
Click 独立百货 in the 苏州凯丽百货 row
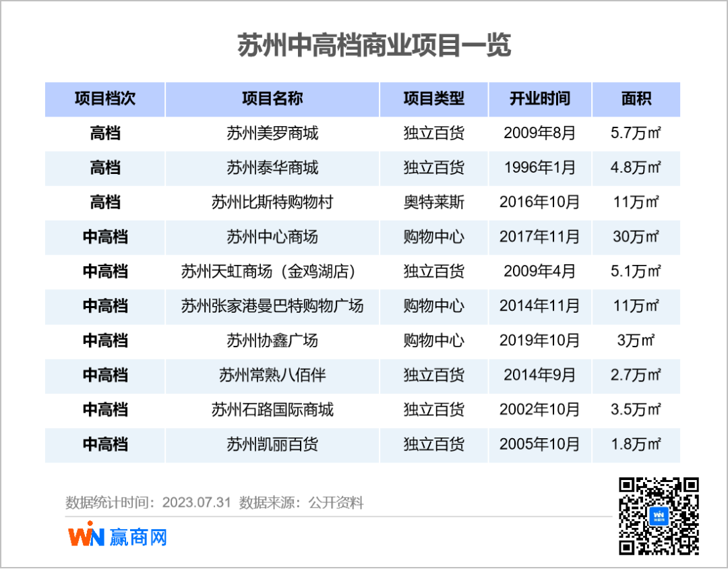pos(433,444)
